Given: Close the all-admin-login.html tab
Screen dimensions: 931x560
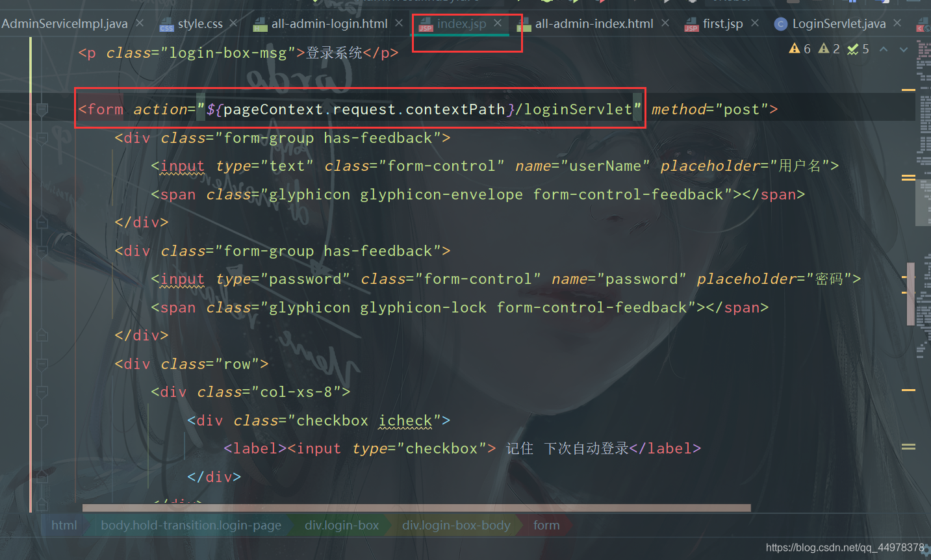Looking at the screenshot, I should click(399, 23).
